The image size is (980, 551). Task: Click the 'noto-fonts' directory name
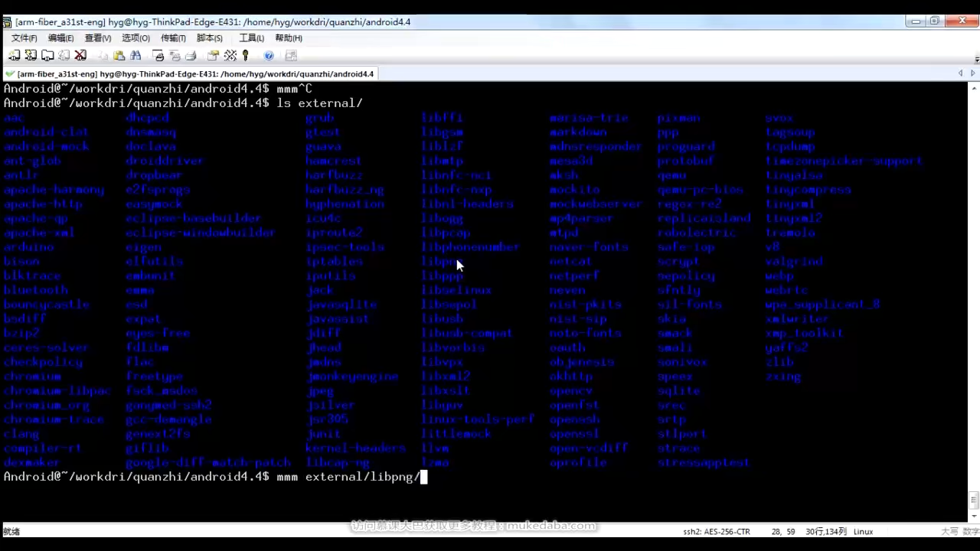tap(585, 333)
